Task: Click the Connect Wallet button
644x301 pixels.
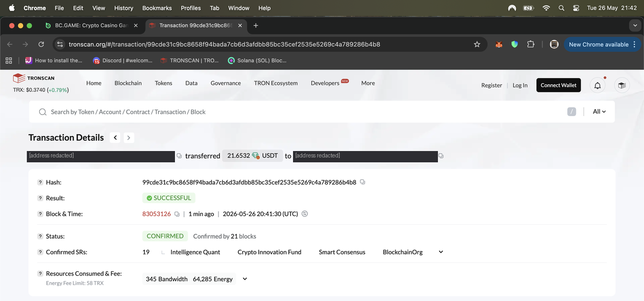Action: 558,85
